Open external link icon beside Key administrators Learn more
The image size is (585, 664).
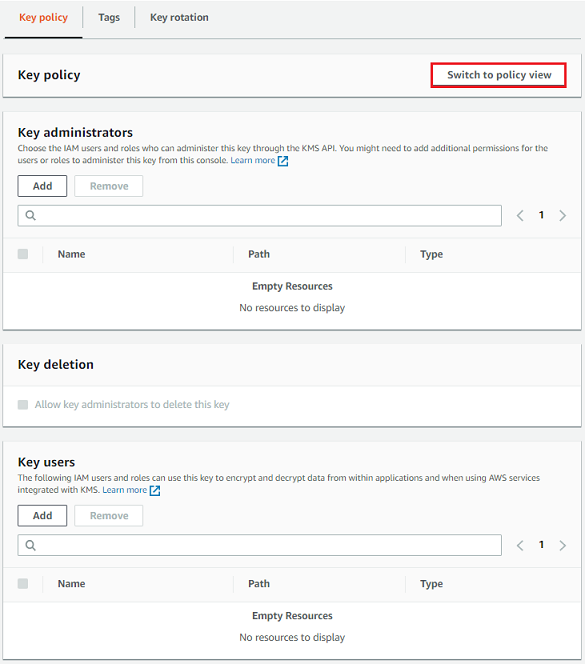pyautogui.click(x=283, y=161)
